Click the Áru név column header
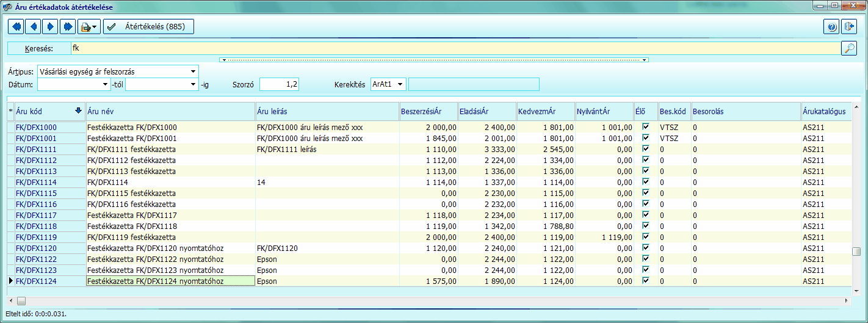The height and width of the screenshot is (323, 868). (170, 111)
